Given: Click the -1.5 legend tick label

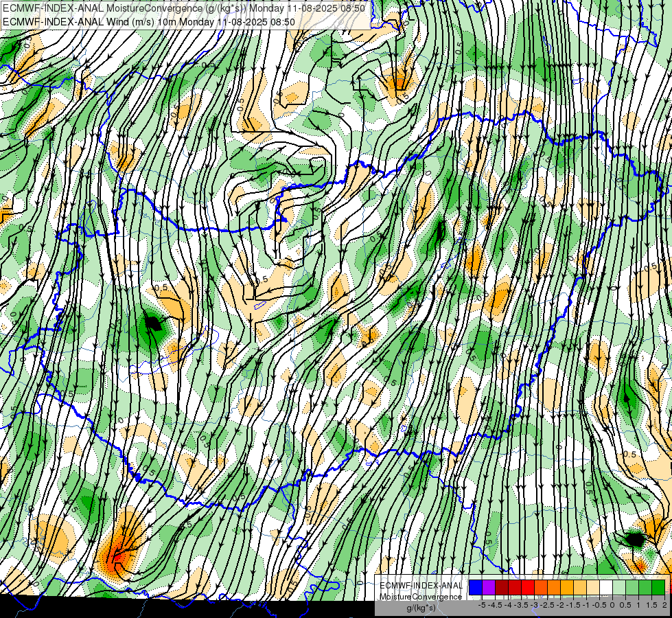Looking at the screenshot, I should (573, 605).
